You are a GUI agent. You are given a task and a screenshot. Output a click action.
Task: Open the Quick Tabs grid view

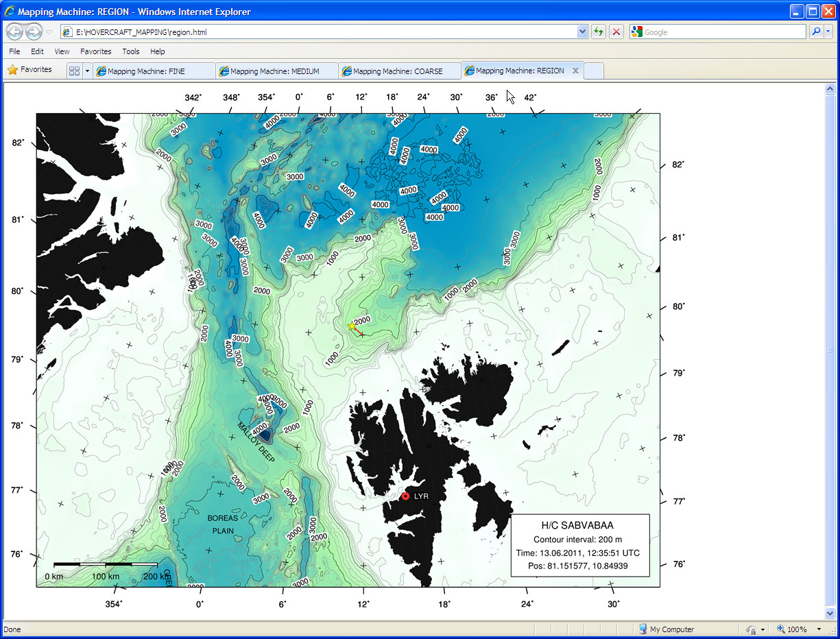pyautogui.click(x=75, y=71)
